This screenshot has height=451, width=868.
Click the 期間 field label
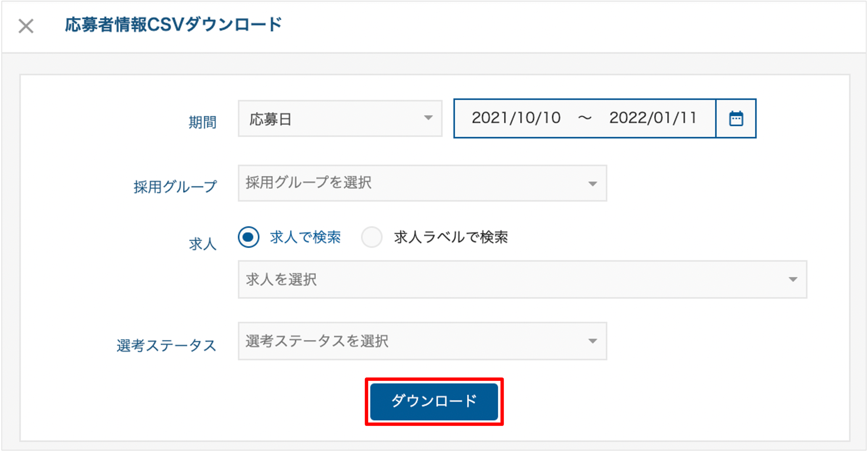[202, 122]
